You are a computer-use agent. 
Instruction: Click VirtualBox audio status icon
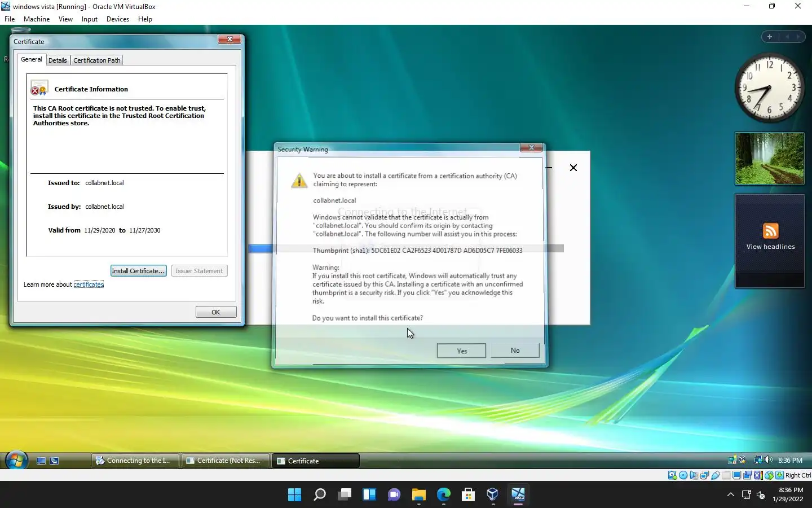tap(694, 475)
